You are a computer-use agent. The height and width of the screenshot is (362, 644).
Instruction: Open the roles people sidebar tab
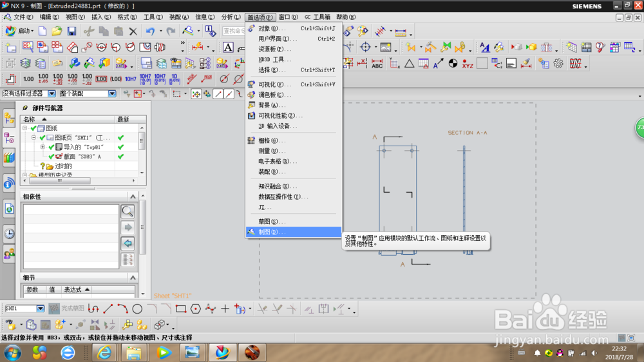click(9, 254)
